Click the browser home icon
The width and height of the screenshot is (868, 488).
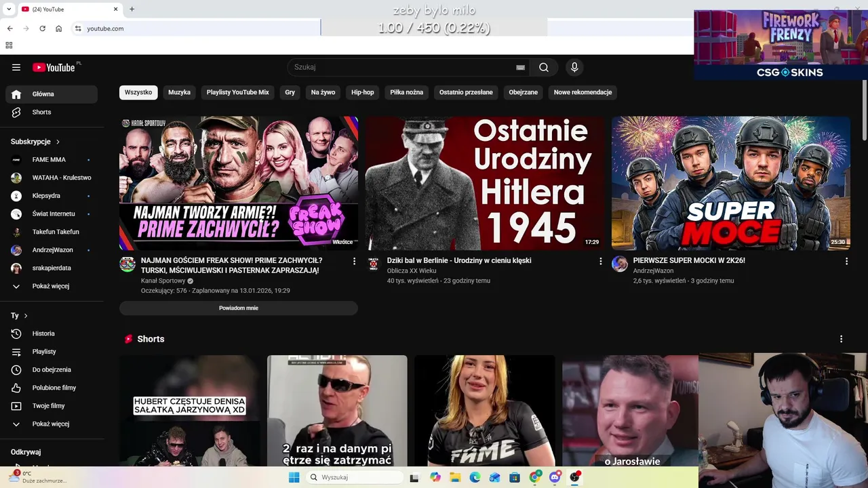click(59, 28)
